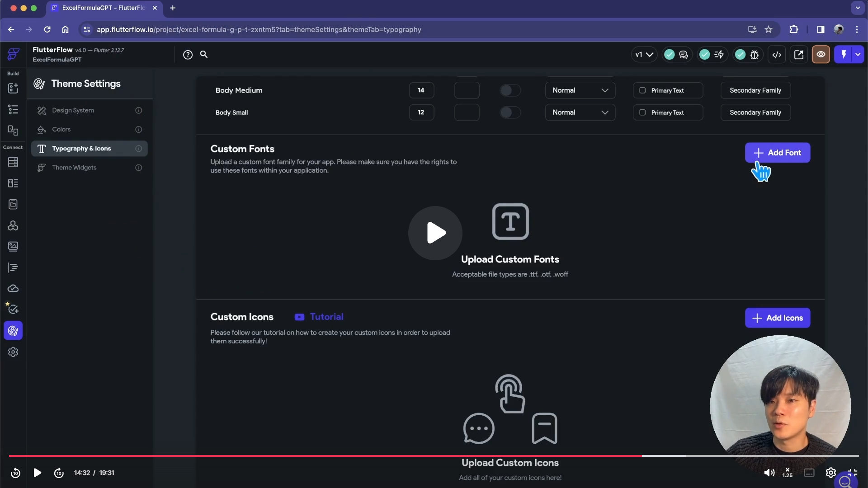Screen dimensions: 868x488
Task: Click Secondary Family for Body Medium
Action: (x=755, y=90)
